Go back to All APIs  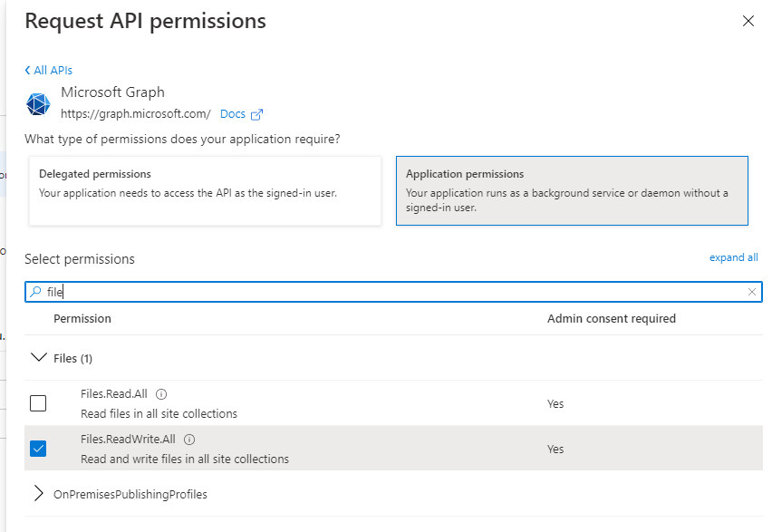(x=49, y=71)
